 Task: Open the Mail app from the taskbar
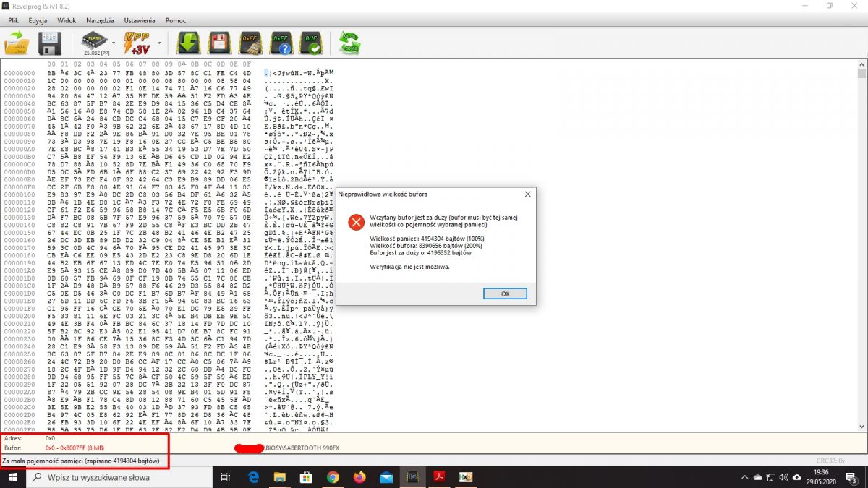386,477
